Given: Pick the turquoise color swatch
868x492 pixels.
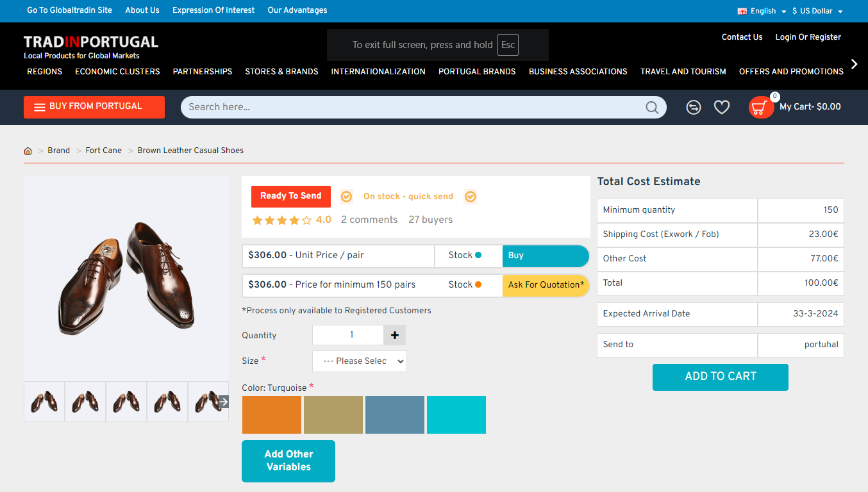Looking at the screenshot, I should 456,415.
